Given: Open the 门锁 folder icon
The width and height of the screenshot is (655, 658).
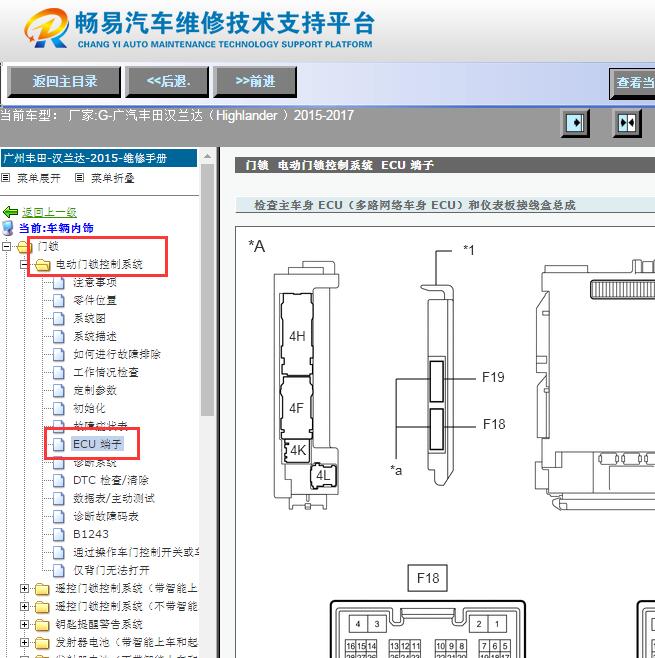Looking at the screenshot, I should (x=25, y=247).
